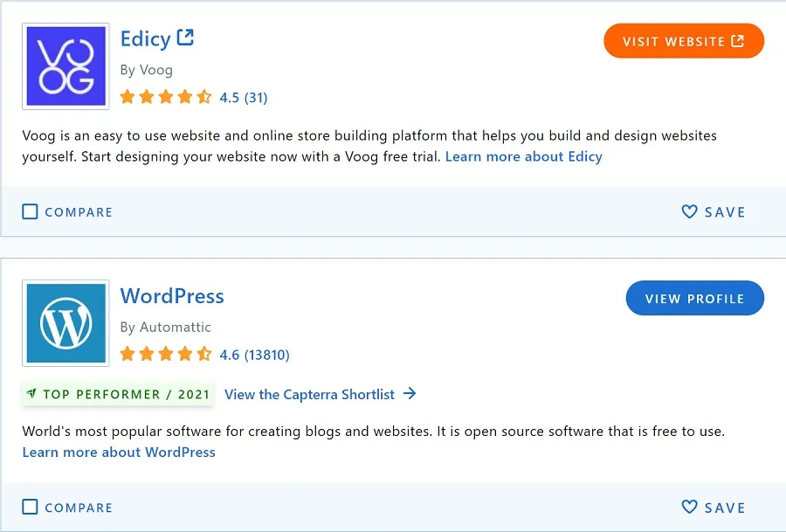Click the WordPress logo thumbnail
Viewport: 786px width, 532px height.
(65, 323)
